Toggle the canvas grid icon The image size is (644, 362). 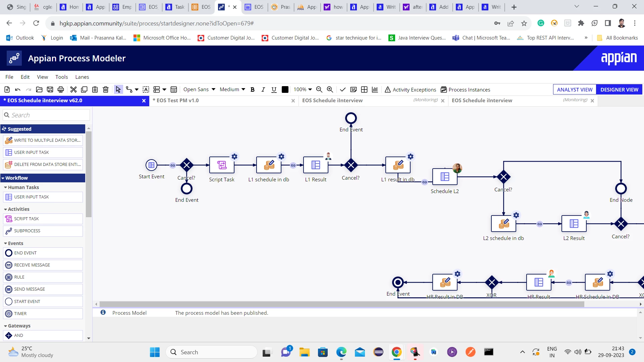coord(364,89)
